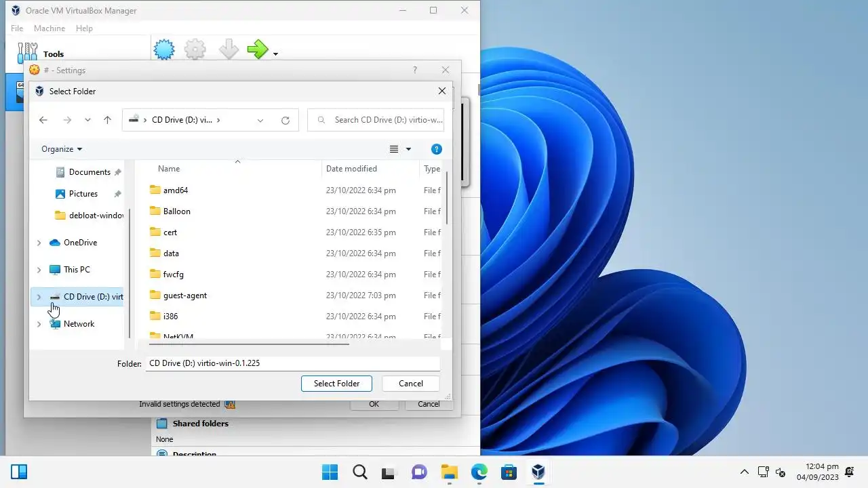Click the Discard down-arrow icon in VirtualBox toolbar
Viewport: 868px width, 488px height.
tap(229, 49)
